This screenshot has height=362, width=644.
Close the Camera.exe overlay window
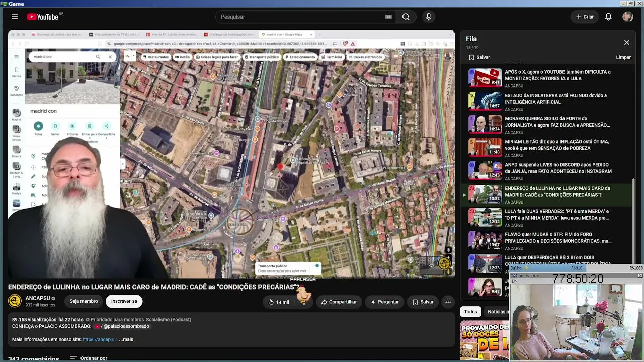click(x=640, y=276)
